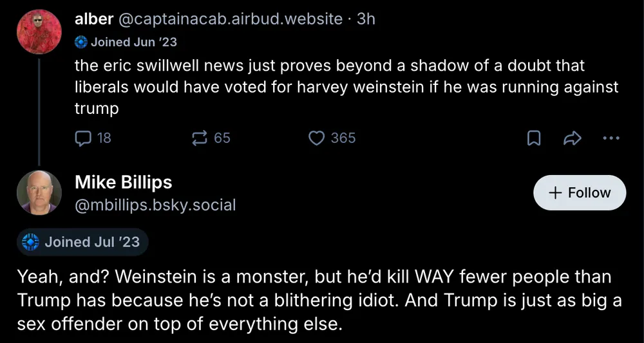Click the 65 reposts count
Viewport: 644px width, 343px height.
pyautogui.click(x=222, y=138)
